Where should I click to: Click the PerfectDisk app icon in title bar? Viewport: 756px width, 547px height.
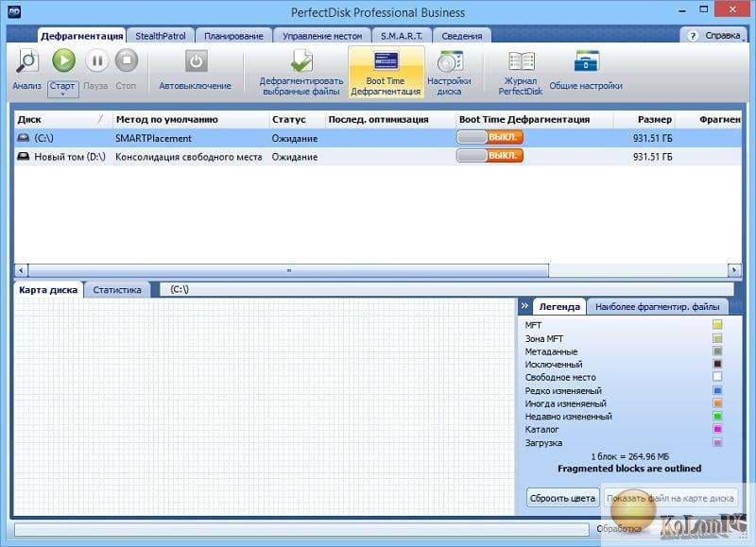[14, 11]
